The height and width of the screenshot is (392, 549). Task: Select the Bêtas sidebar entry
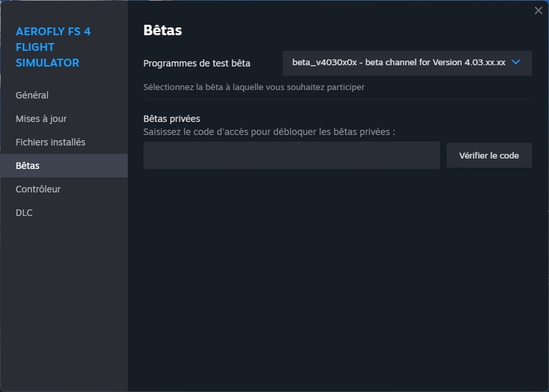click(x=28, y=166)
